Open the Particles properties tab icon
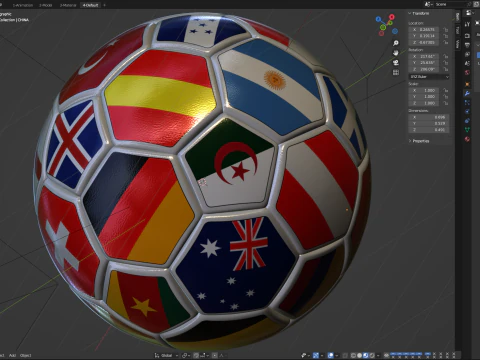This screenshot has height=360, width=480. point(467,103)
